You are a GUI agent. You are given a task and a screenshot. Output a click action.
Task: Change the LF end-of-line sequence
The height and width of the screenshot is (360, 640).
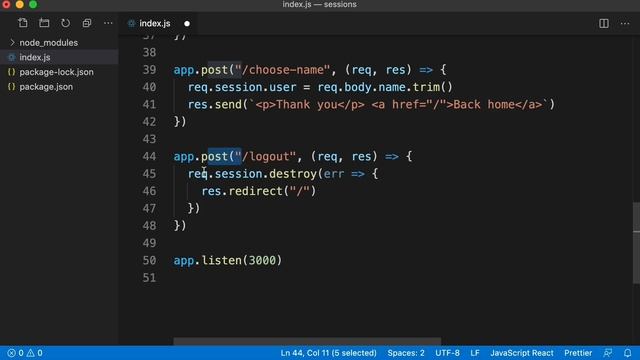click(475, 353)
